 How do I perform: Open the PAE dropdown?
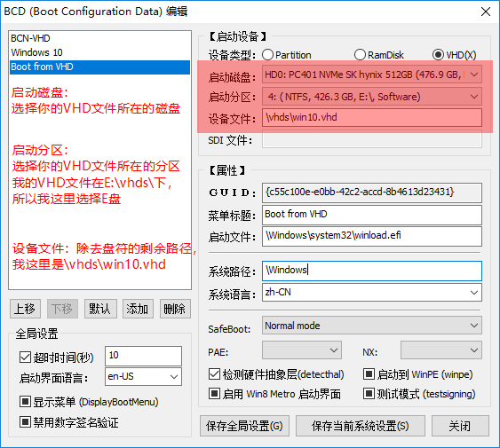pyautogui.click(x=302, y=350)
